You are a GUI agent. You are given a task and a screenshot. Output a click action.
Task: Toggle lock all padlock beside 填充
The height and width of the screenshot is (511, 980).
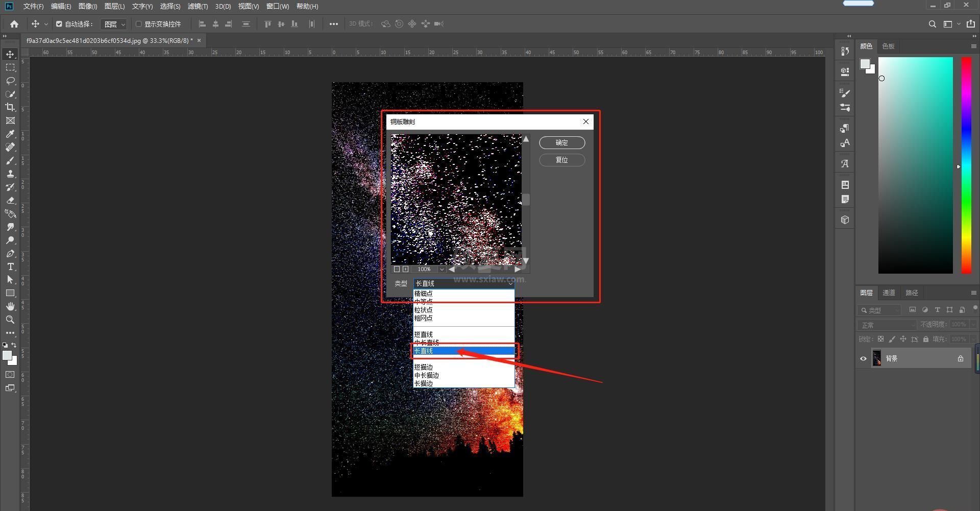pyautogui.click(x=926, y=339)
